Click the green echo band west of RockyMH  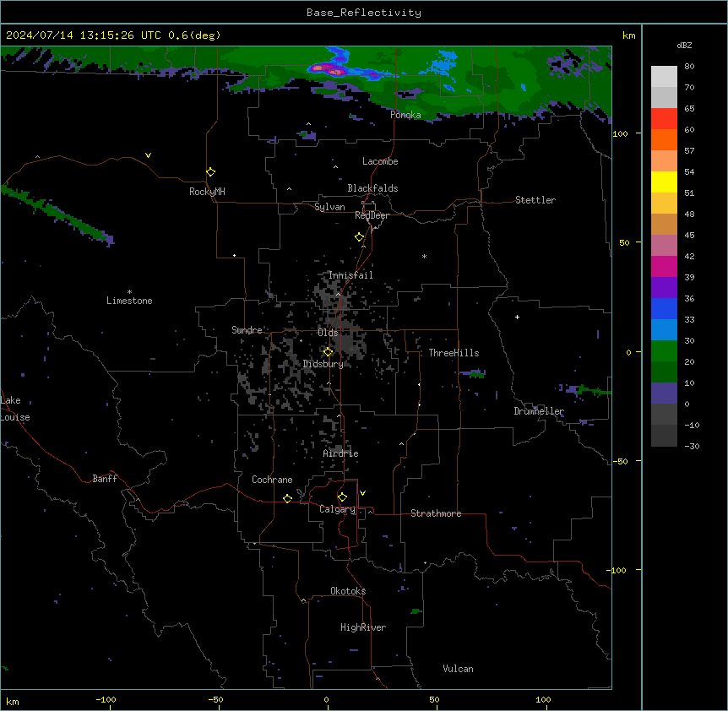pos(58,214)
